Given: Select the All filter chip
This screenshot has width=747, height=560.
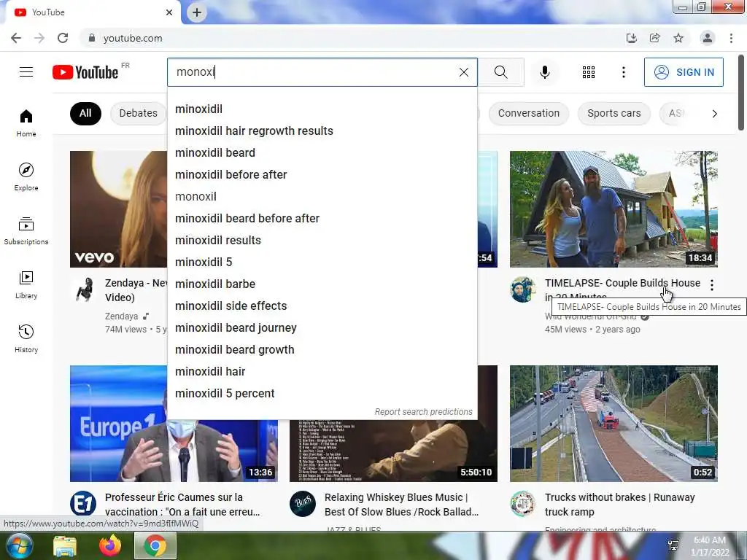Looking at the screenshot, I should (x=85, y=113).
